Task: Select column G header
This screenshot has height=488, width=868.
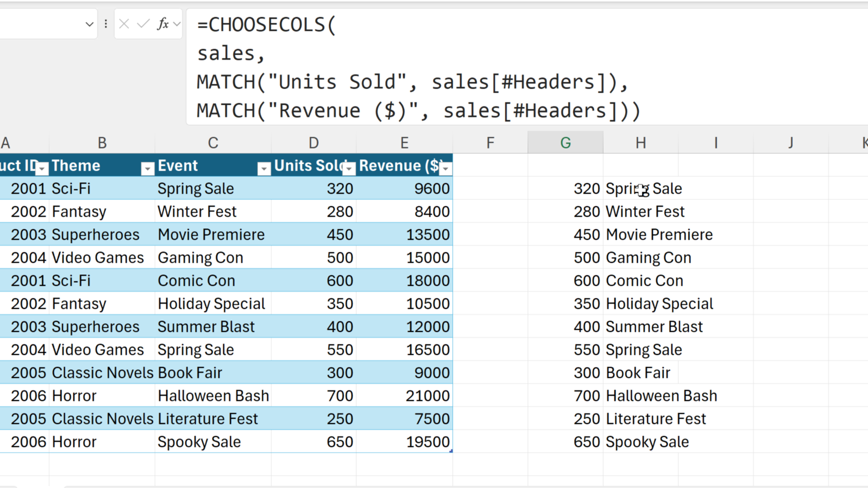Action: tap(565, 143)
